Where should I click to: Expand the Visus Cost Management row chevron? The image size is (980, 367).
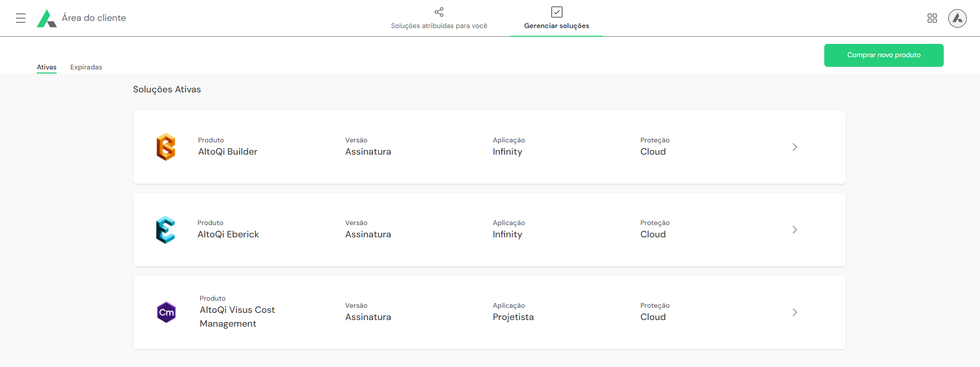(795, 312)
